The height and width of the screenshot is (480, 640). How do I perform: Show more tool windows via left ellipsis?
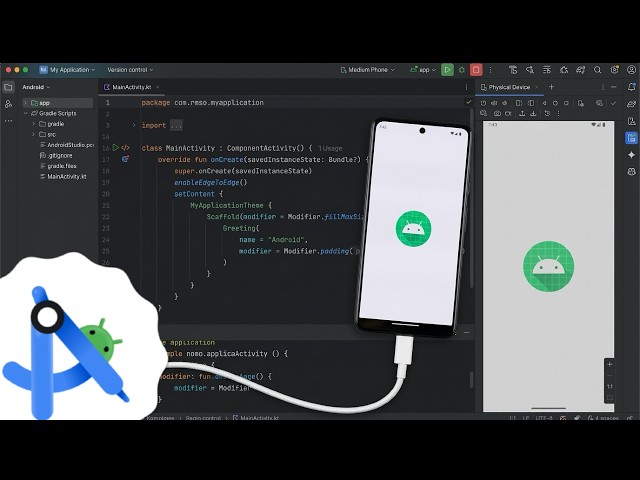point(8,121)
